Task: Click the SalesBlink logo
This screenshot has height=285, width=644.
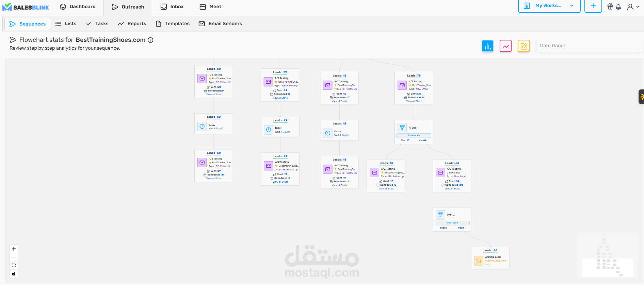Action: (26, 7)
